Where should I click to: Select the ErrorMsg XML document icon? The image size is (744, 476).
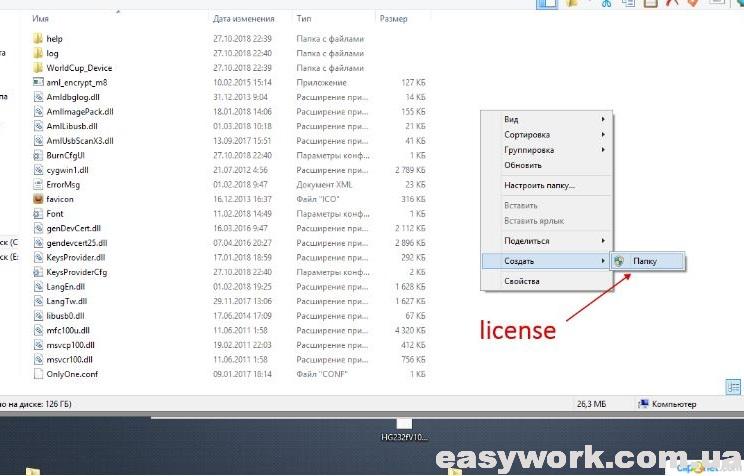pyautogui.click(x=38, y=184)
